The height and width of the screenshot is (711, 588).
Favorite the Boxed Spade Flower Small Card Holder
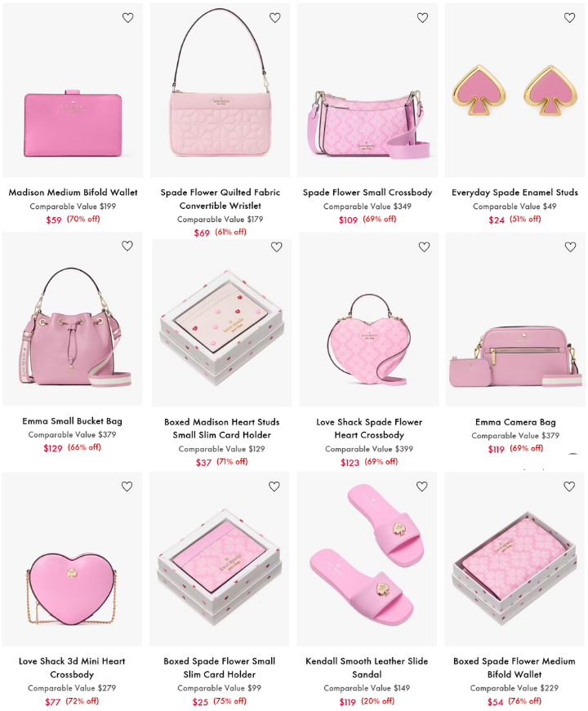point(274,486)
